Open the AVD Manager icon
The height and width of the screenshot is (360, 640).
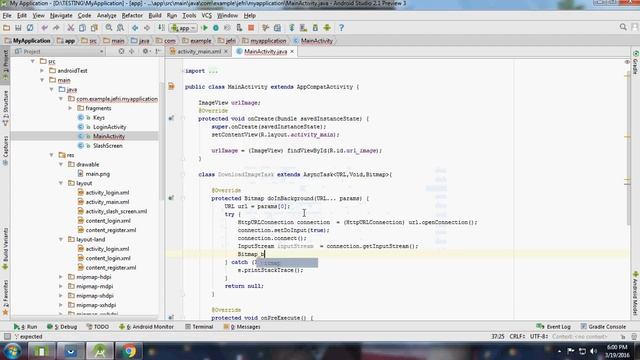(x=303, y=28)
